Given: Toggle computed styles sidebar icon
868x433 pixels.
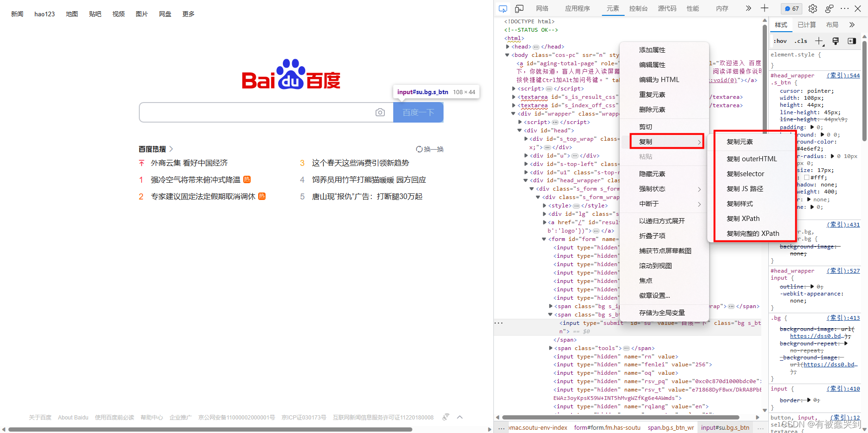Looking at the screenshot, I should coord(852,41).
